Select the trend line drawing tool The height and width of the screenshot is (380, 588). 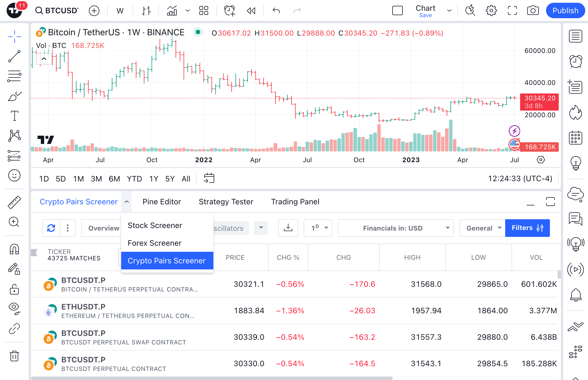14,56
